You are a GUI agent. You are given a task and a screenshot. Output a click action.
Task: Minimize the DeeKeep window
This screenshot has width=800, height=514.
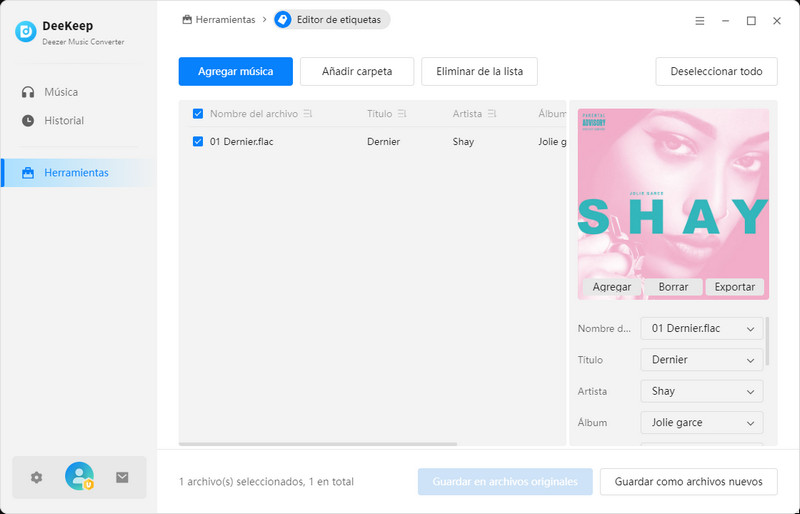coord(726,20)
